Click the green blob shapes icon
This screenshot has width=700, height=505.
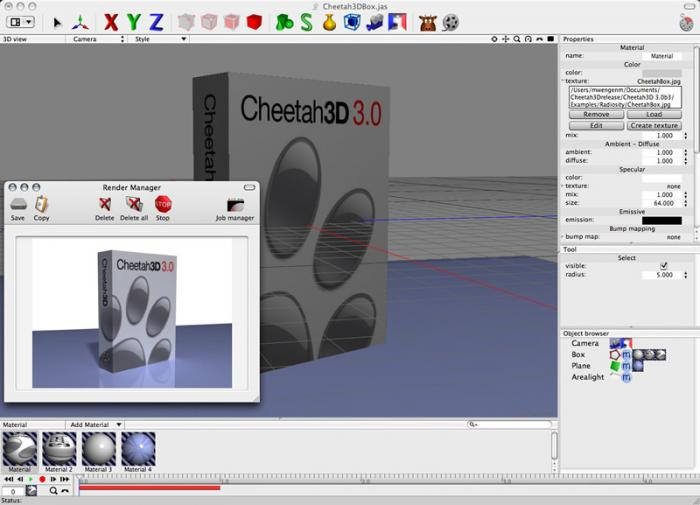pos(284,22)
